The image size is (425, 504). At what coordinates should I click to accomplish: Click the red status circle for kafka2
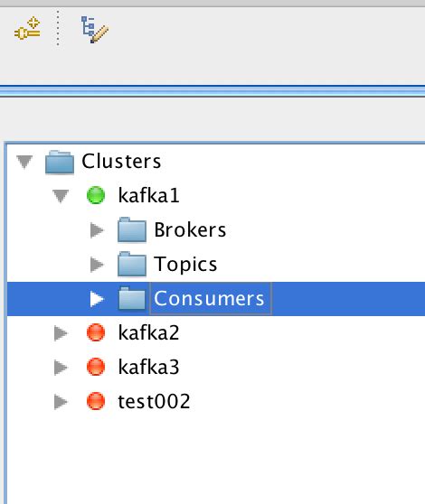click(x=96, y=332)
